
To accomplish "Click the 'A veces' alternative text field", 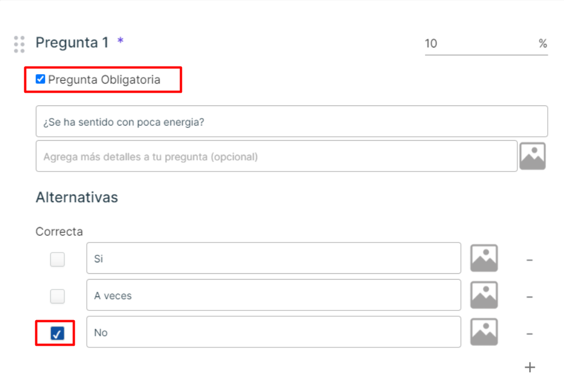I will pyautogui.click(x=274, y=295).
